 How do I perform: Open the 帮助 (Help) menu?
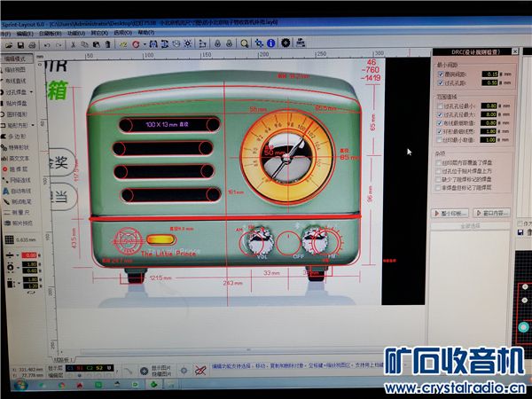[146, 33]
